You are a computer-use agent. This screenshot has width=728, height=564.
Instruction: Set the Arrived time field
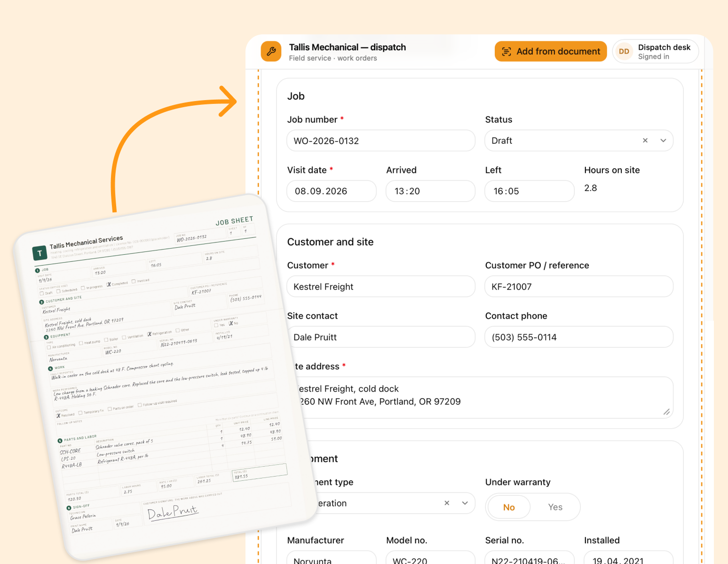[x=430, y=191]
